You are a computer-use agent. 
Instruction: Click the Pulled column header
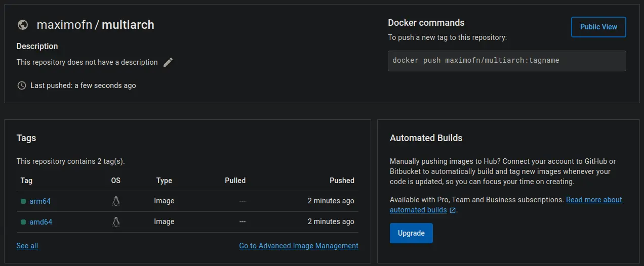tap(235, 181)
